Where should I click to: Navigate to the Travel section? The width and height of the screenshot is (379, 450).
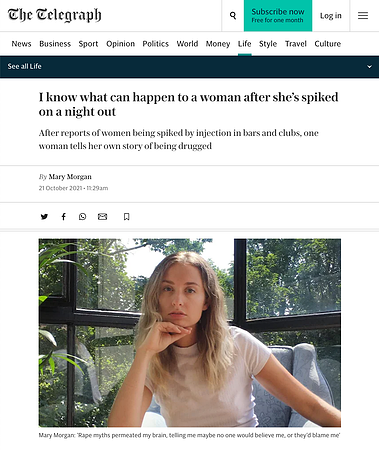pyautogui.click(x=296, y=44)
